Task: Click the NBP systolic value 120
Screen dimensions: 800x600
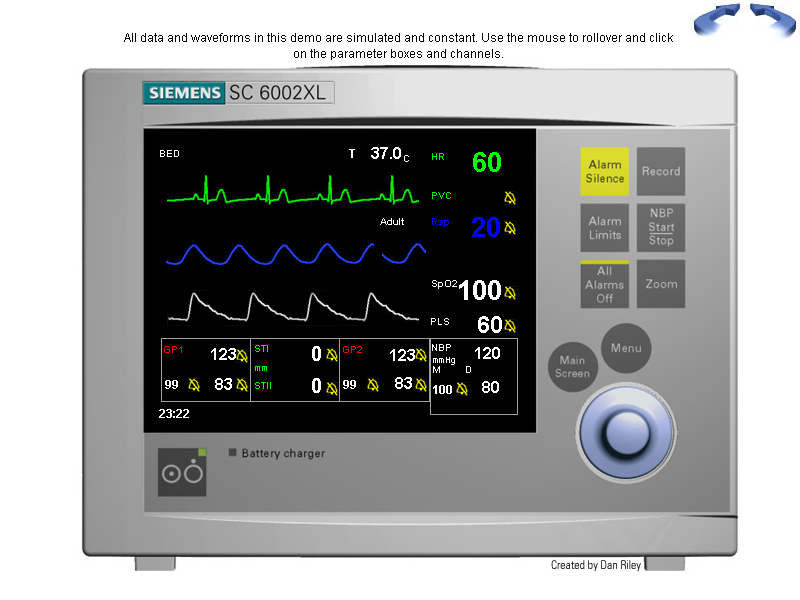Action: pos(487,353)
